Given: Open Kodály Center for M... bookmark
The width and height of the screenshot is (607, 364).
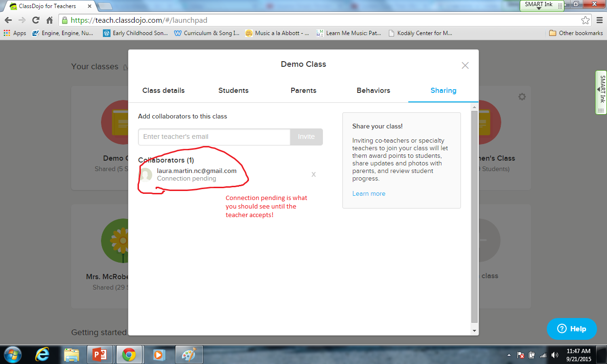Looking at the screenshot, I should coord(420,33).
